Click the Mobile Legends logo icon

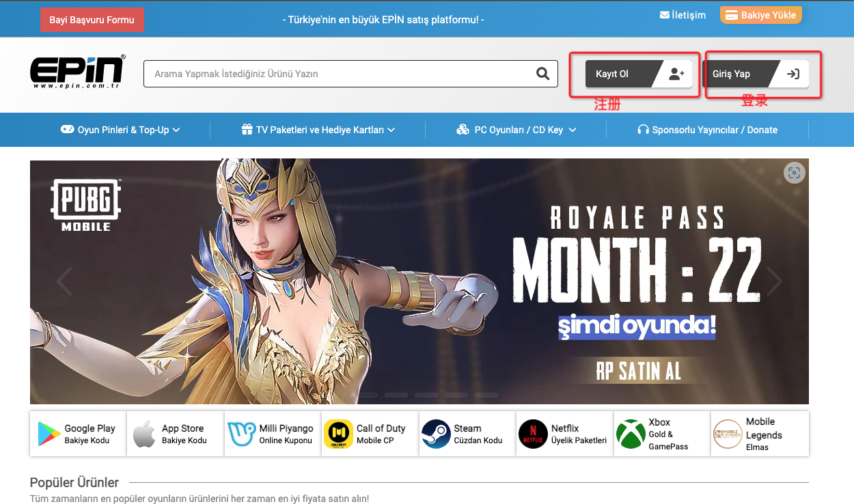[x=728, y=434]
